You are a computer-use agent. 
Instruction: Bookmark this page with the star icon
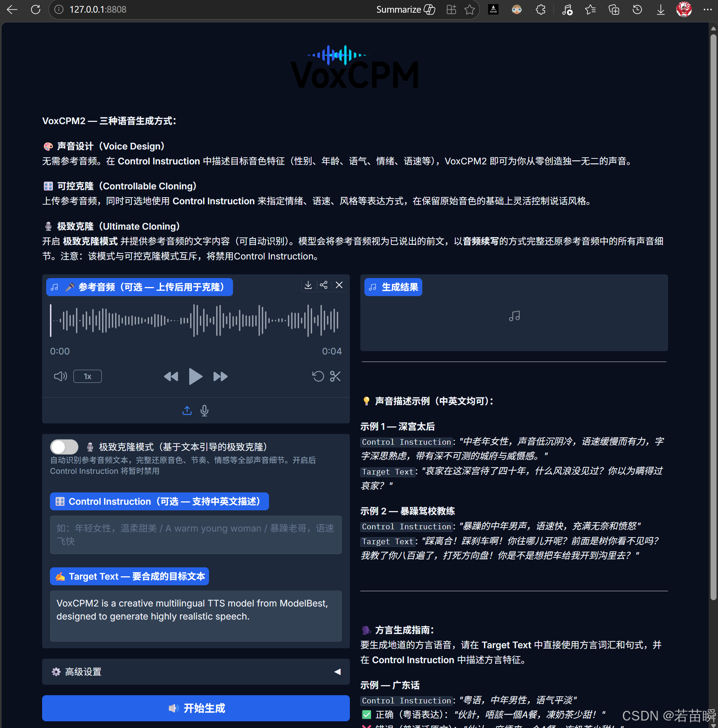click(x=469, y=10)
